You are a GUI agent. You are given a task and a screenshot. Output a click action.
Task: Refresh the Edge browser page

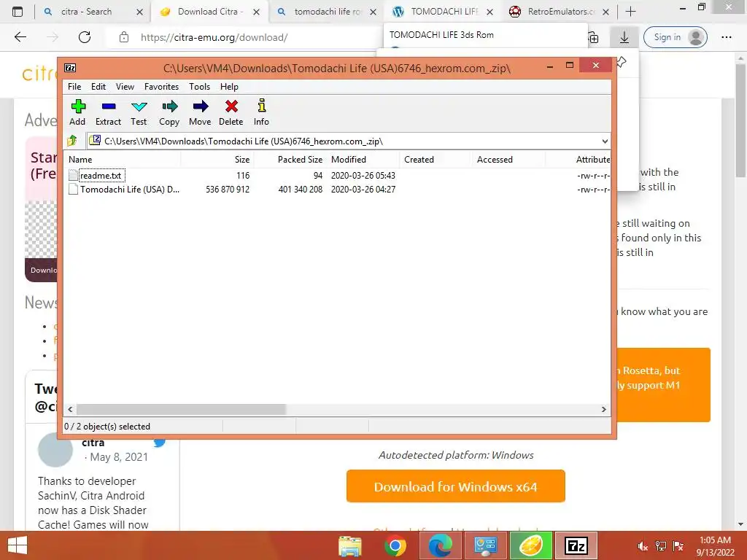click(x=85, y=37)
